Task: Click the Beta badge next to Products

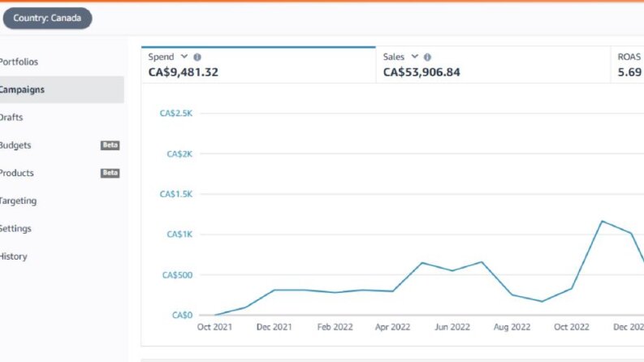Action: pos(110,173)
